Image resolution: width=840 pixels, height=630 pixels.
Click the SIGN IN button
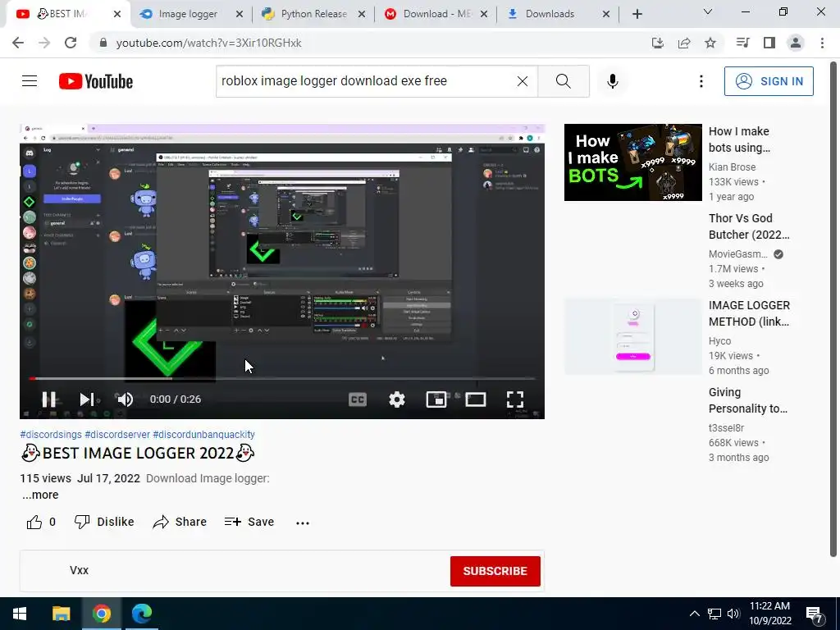(x=769, y=81)
